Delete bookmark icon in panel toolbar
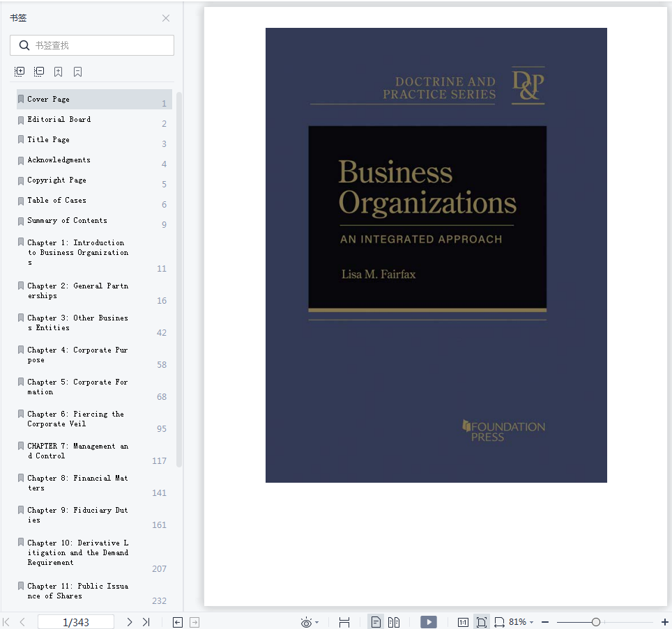The height and width of the screenshot is (629, 672). (x=77, y=72)
